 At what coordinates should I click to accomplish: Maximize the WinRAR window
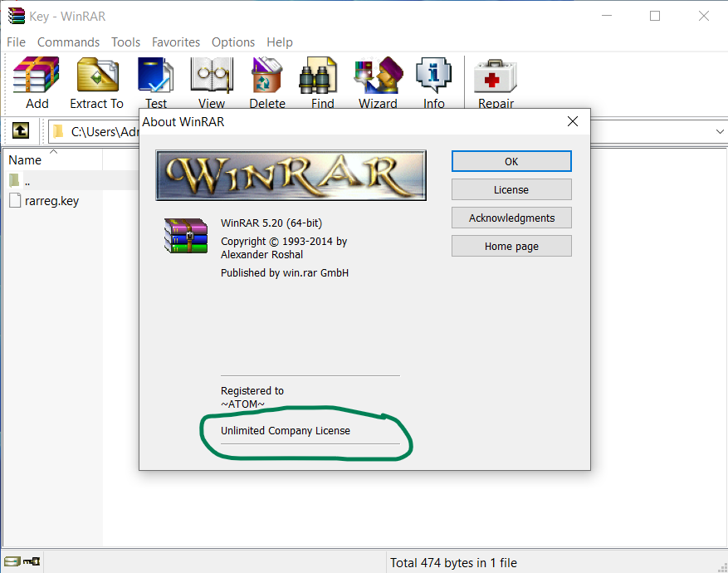click(655, 16)
